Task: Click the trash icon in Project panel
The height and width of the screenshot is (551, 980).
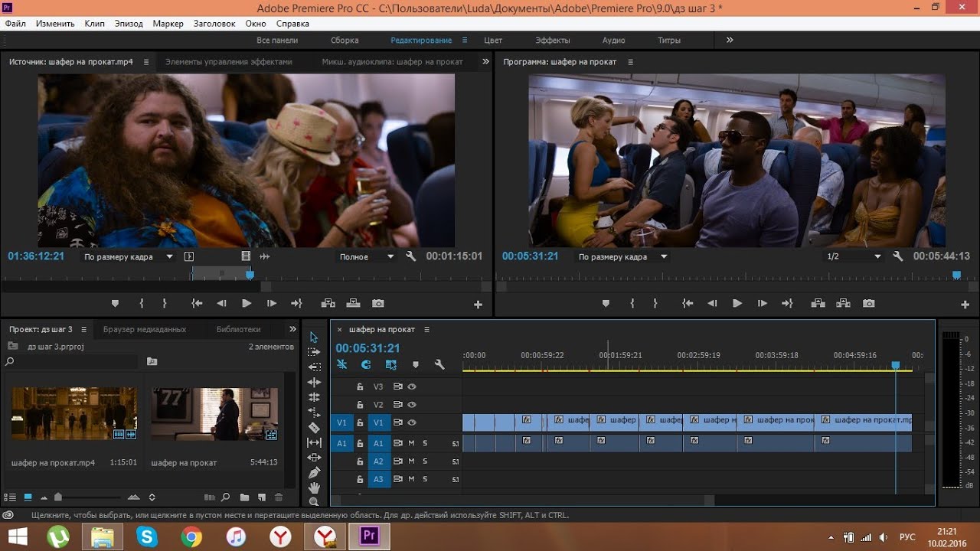Action: tap(279, 497)
